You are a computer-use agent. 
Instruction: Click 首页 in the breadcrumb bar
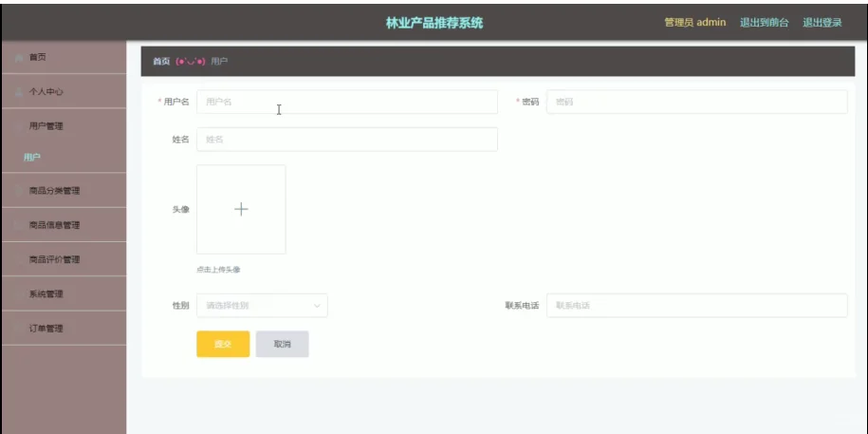coord(161,62)
